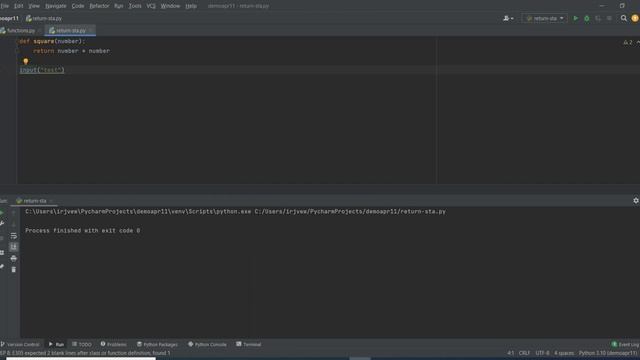Image resolution: width=640 pixels, height=360 pixels.
Task: Open the return-sta run configuration dropdown
Action: click(x=544, y=18)
